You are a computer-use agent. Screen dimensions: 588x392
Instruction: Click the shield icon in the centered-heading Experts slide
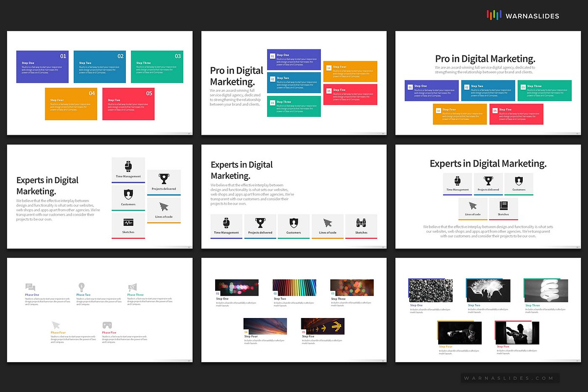pyautogui.click(x=519, y=180)
